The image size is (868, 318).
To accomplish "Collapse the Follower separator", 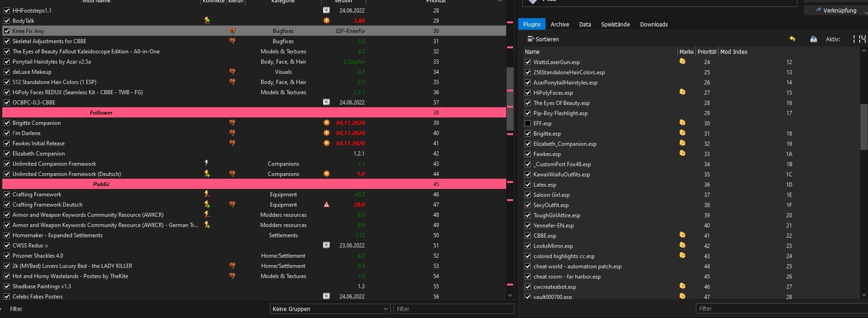I will click(x=254, y=113).
